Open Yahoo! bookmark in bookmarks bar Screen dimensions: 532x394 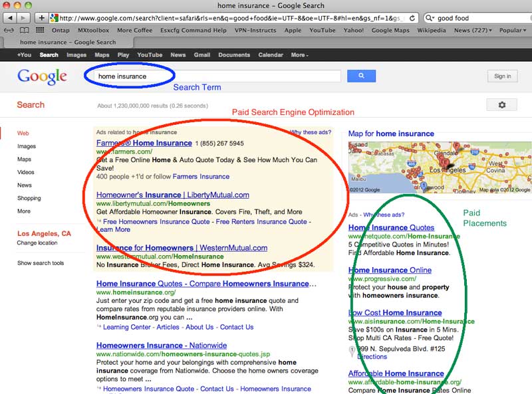click(x=354, y=30)
